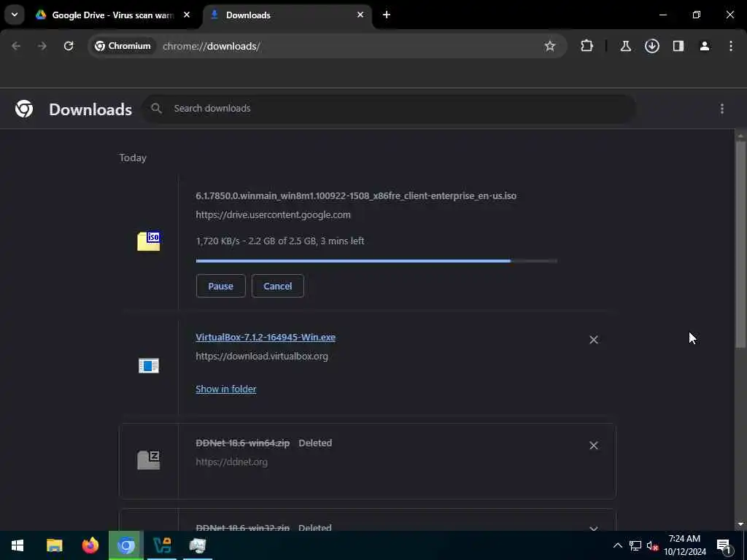Image resolution: width=747 pixels, height=560 pixels.
Task: Click the VirtualBox exe file icon
Action: [x=149, y=366]
